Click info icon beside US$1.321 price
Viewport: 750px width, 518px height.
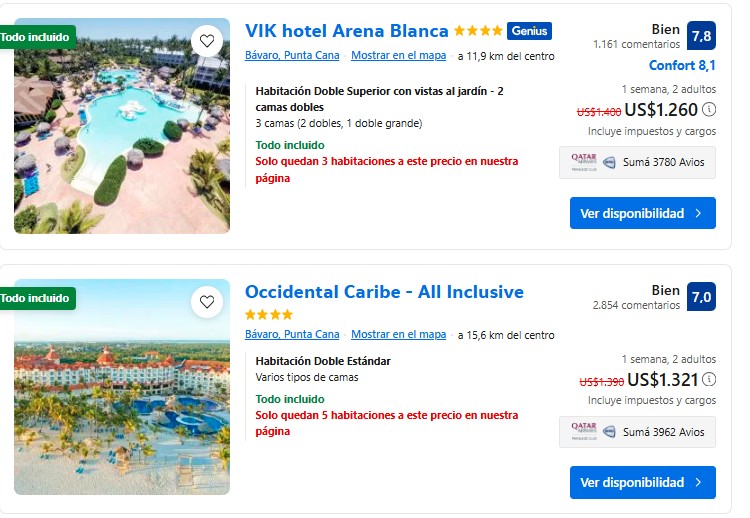point(709,379)
